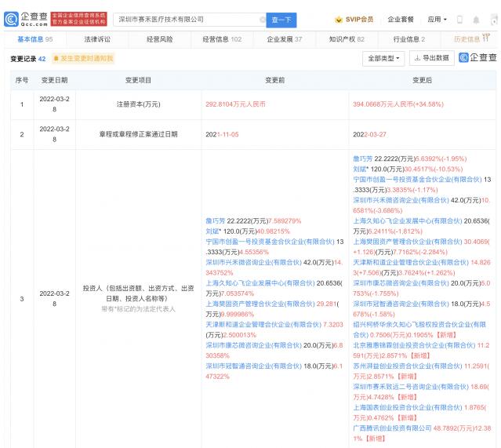Image resolution: width=501 pixels, height=448 pixels.
Task: Open 深圳市兴禾微咨询企业 link in 变更后 column
Action: pos(401,200)
